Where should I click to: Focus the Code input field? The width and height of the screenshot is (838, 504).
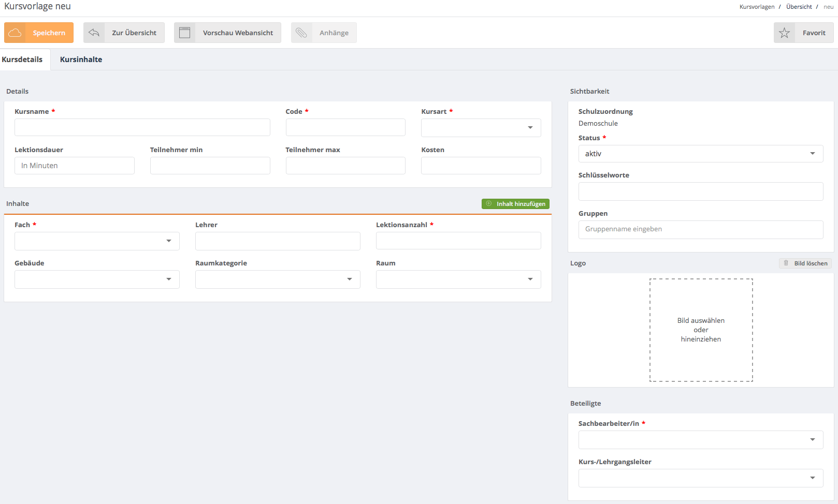pos(345,127)
